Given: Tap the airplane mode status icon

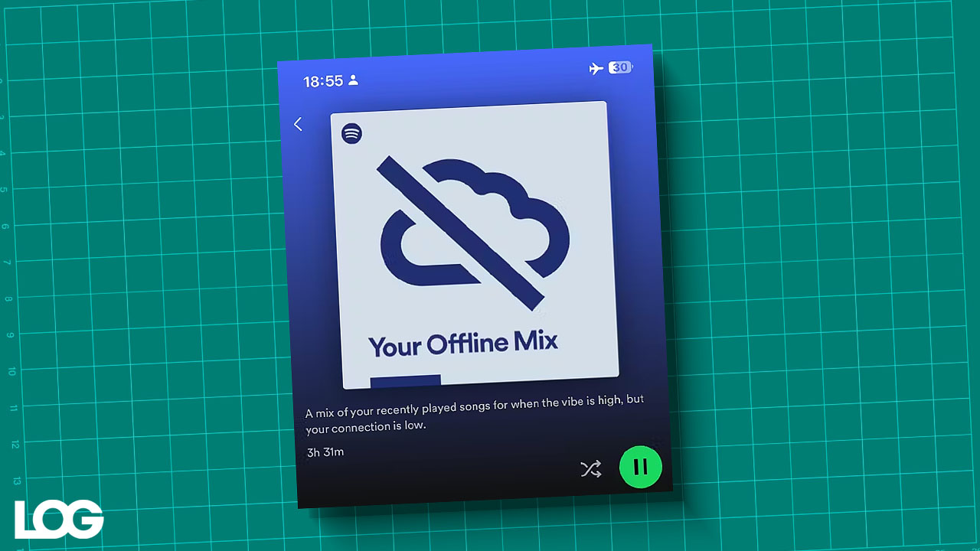Looking at the screenshot, I should point(596,69).
